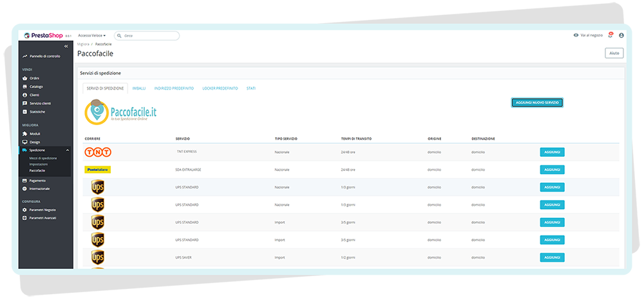Image resolution: width=644 pixels, height=298 pixels.
Task: Click Aggiungi nuovo servizio button
Action: 537,103
